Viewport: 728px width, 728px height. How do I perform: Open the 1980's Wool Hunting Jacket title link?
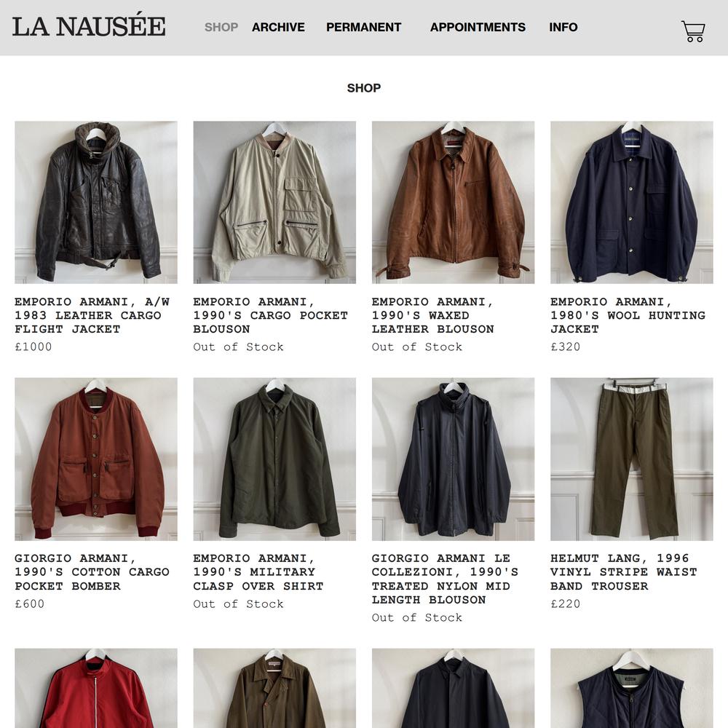pos(628,315)
